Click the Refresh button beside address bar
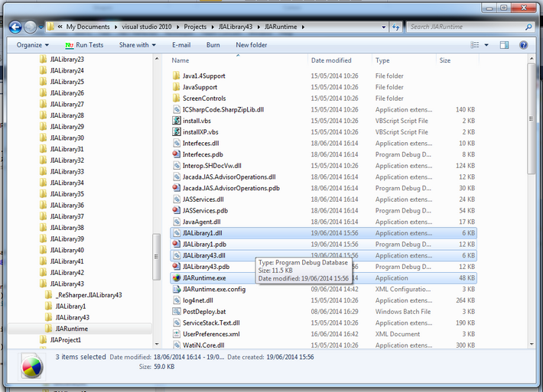 point(396,27)
